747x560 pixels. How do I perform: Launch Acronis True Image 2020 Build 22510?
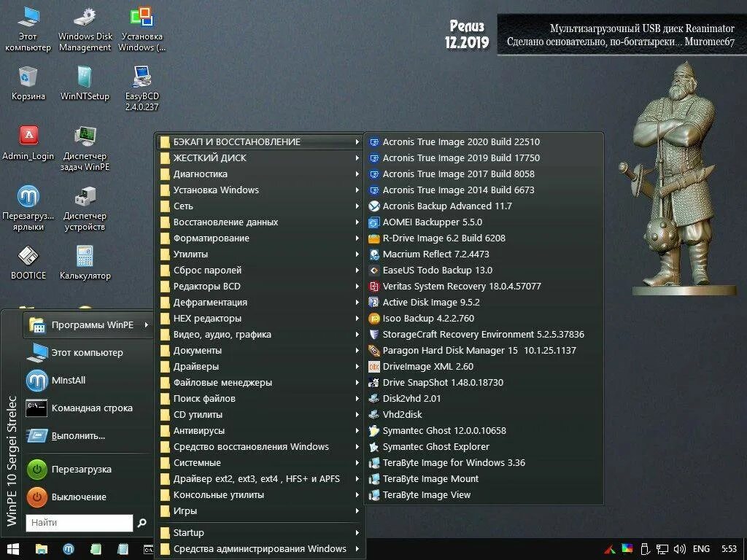click(484, 142)
